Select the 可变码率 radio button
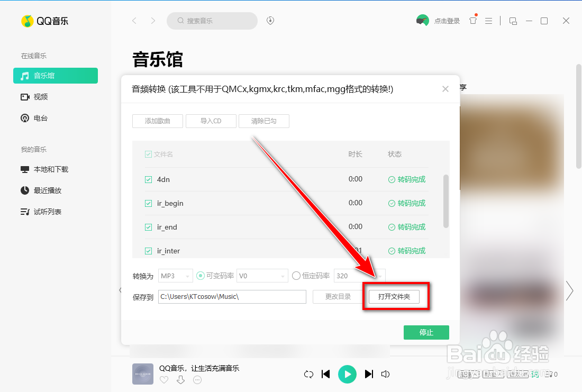 [x=201, y=276]
